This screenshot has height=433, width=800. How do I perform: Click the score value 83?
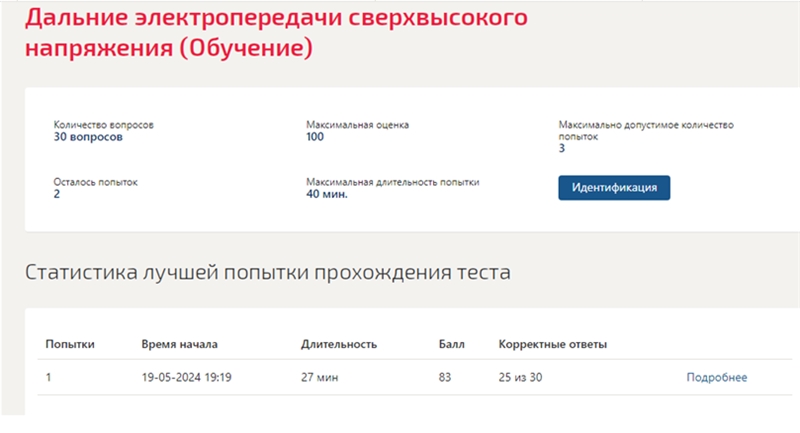coord(445,377)
